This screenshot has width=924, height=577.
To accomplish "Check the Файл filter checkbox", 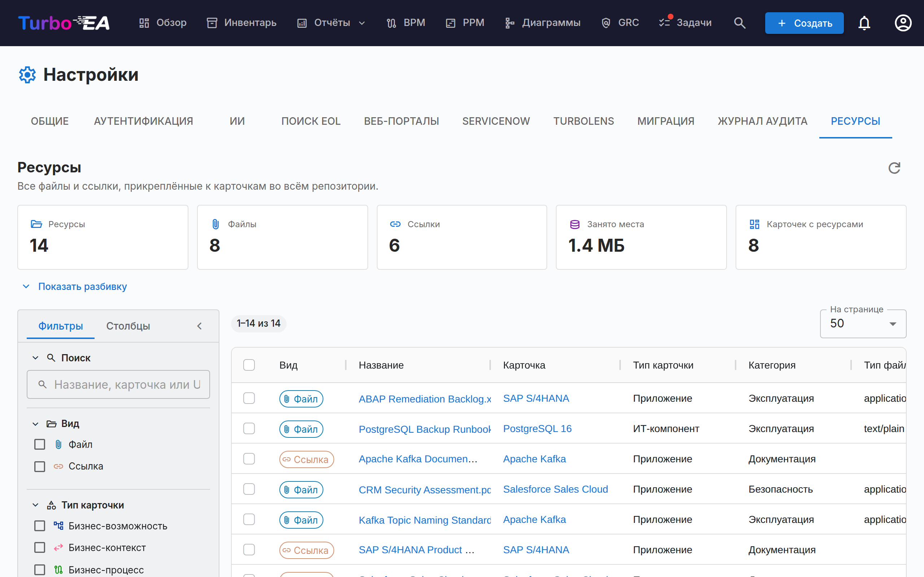I will (x=40, y=444).
